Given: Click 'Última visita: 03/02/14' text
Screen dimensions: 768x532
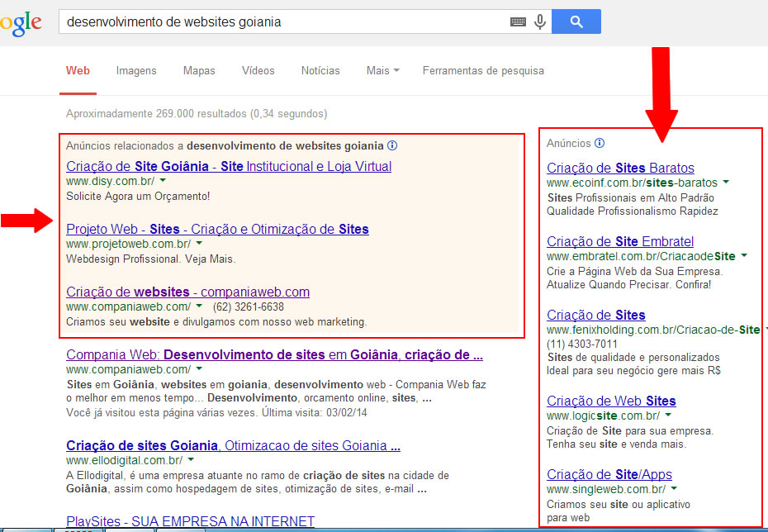Looking at the screenshot, I should pos(314,413).
